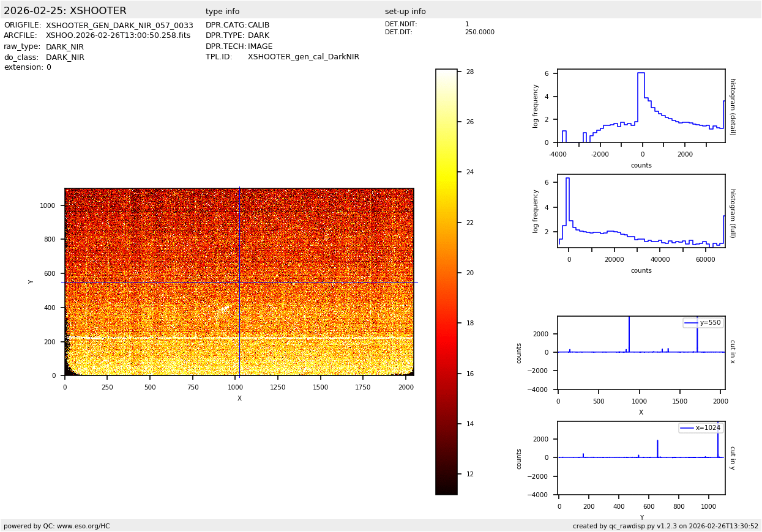
Task: Click the cut in x plot
Action: pyautogui.click(x=641, y=353)
